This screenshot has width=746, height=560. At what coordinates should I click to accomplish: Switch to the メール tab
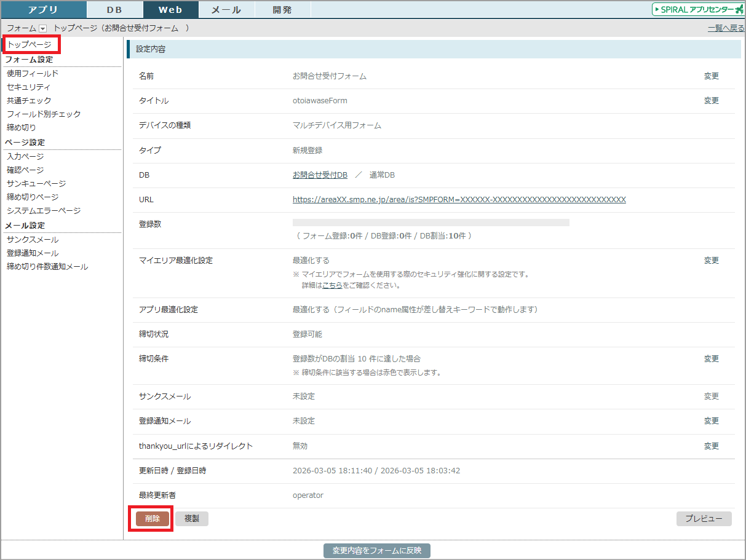click(x=226, y=10)
